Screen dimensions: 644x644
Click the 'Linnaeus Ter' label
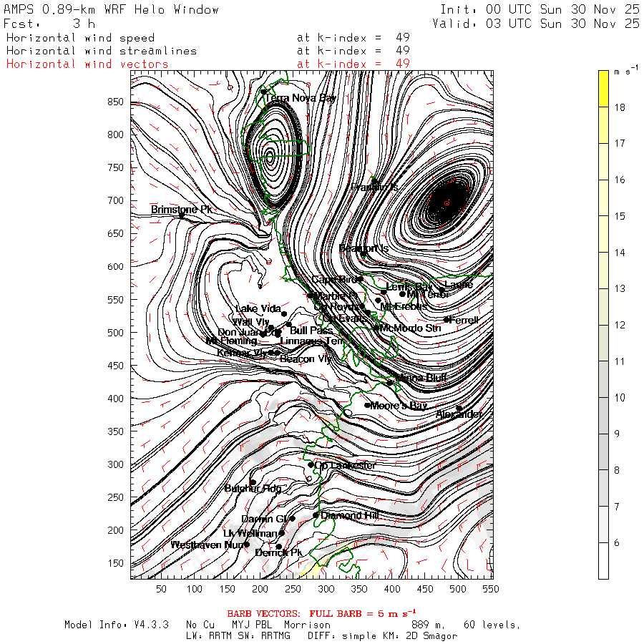click(x=311, y=341)
